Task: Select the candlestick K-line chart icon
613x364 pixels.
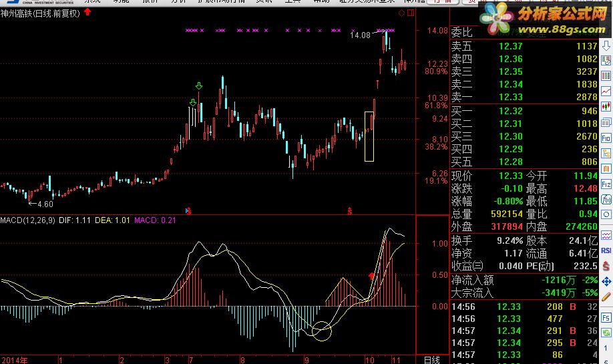Action: (606, 106)
